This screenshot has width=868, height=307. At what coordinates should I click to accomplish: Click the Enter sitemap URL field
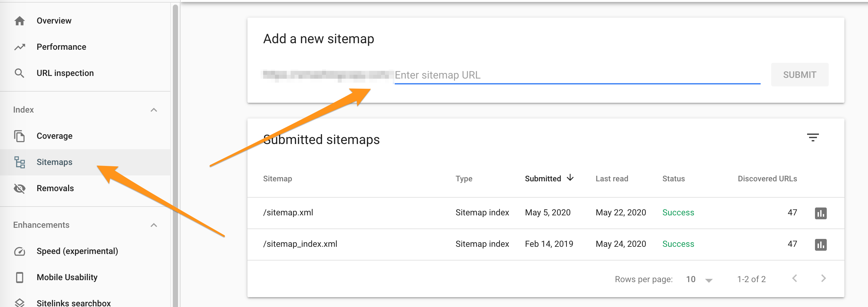(x=576, y=75)
